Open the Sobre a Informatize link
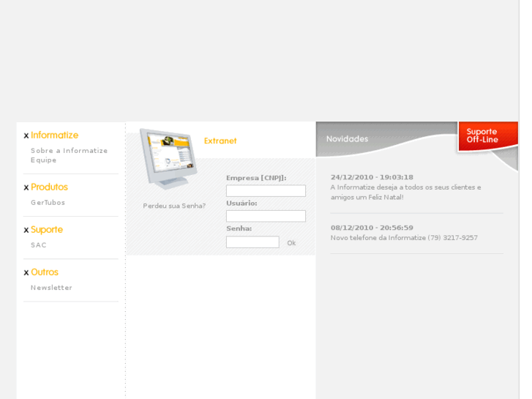This screenshot has height=399, width=532. tap(70, 150)
